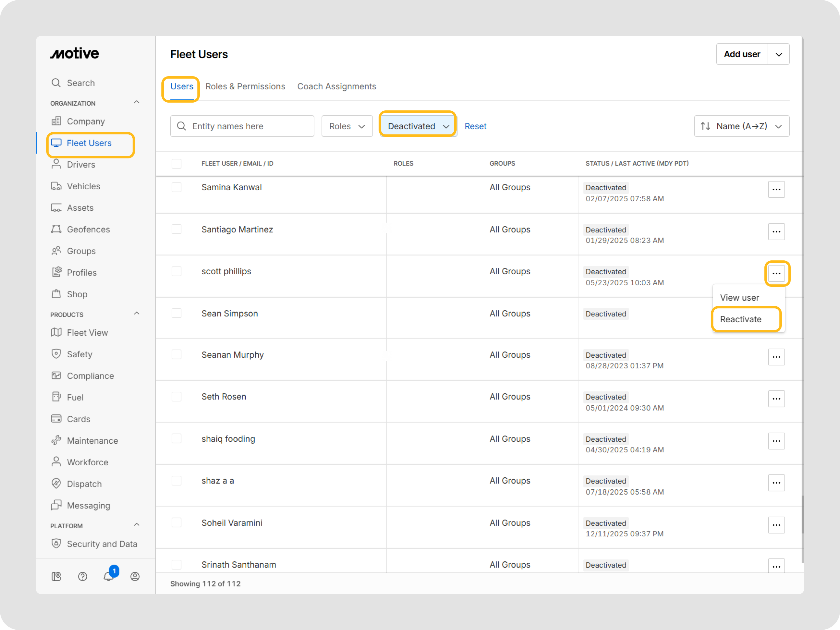
Task: Open the user account profile icon
Action: click(x=135, y=576)
